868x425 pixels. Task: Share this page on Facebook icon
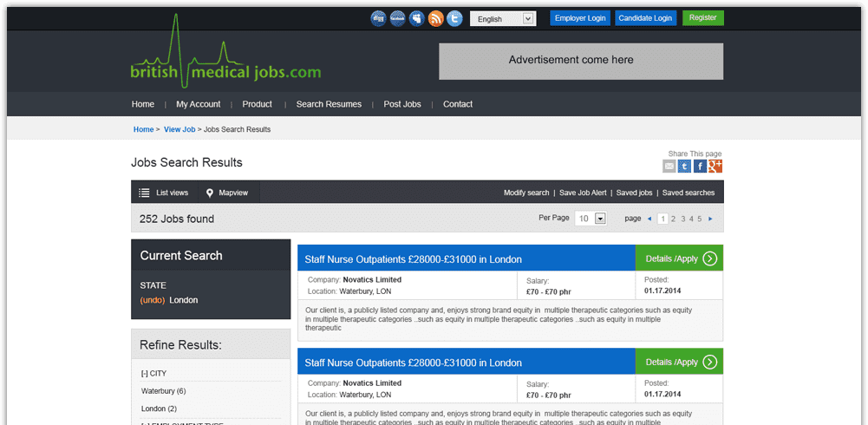pyautogui.click(x=701, y=166)
